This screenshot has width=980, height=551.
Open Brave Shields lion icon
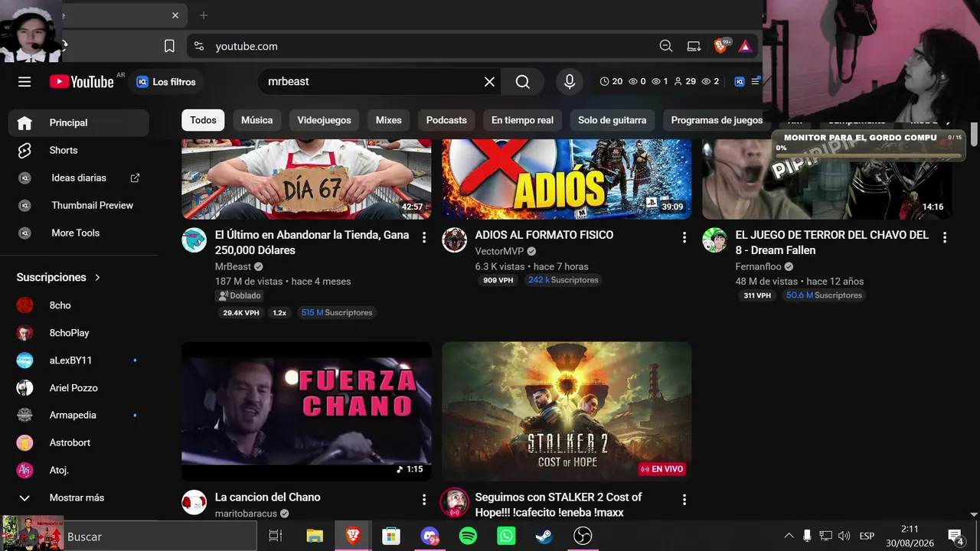[720, 46]
